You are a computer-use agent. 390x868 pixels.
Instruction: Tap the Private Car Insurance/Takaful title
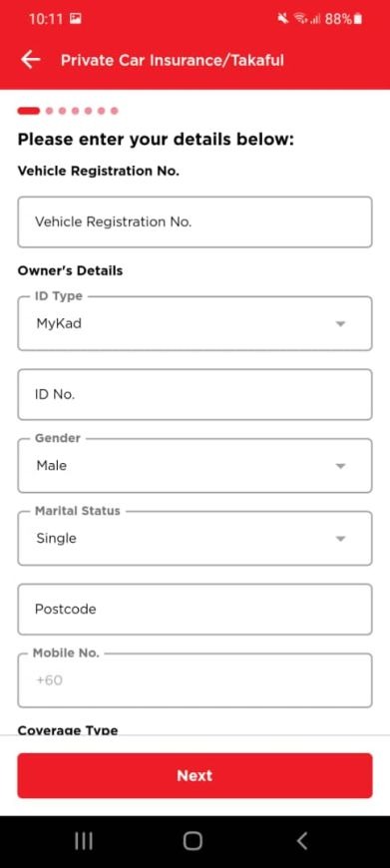[172, 60]
